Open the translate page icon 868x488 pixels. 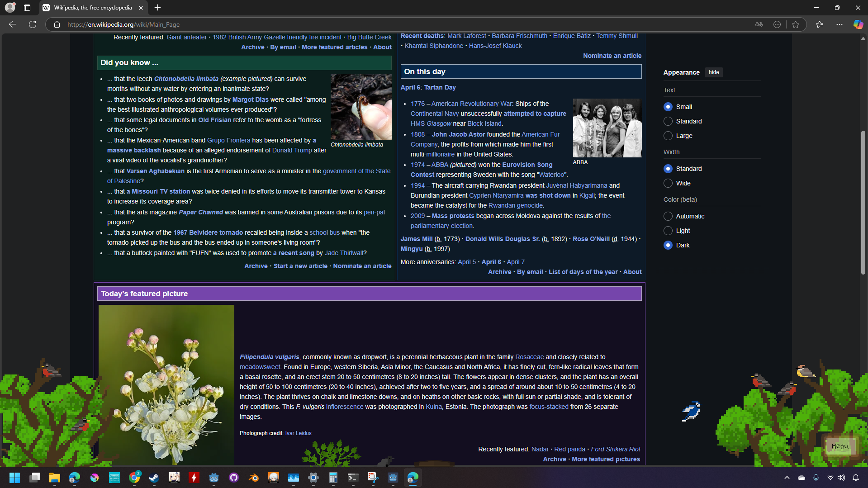tap(759, 24)
